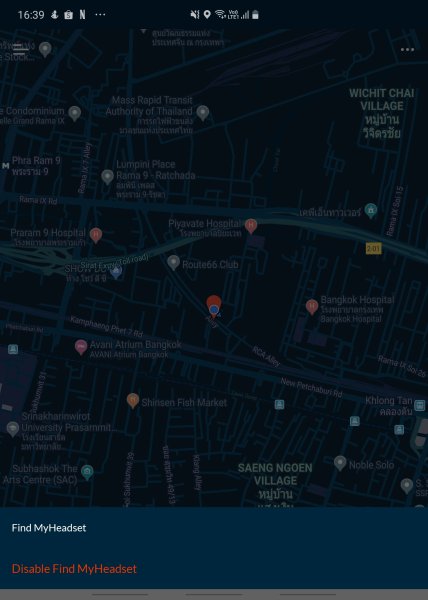The image size is (428, 600).
Task: Tap the Shinsen Fish Market restaurant pin
Action: pyautogui.click(x=133, y=401)
